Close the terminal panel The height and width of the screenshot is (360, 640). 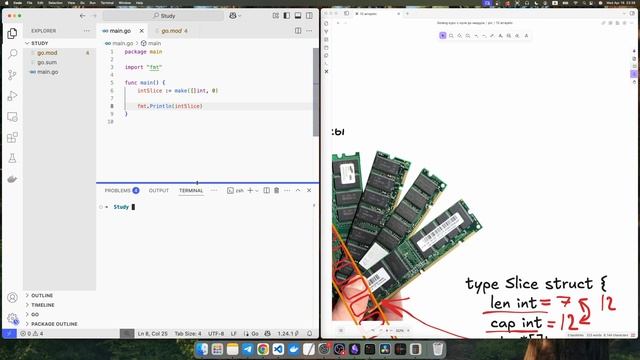(x=309, y=191)
